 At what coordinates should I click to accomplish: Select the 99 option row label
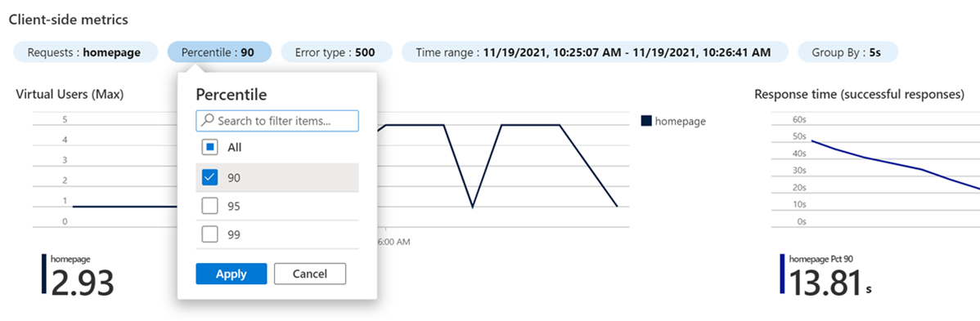234,235
